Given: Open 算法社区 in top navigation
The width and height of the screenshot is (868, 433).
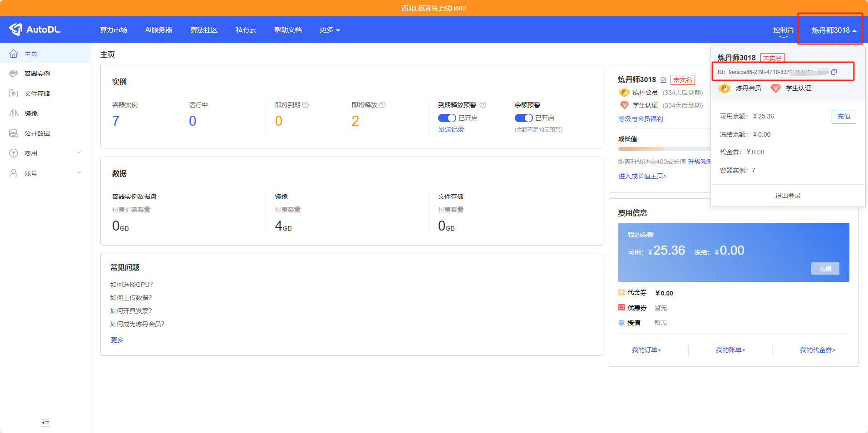Looking at the screenshot, I should pos(204,30).
